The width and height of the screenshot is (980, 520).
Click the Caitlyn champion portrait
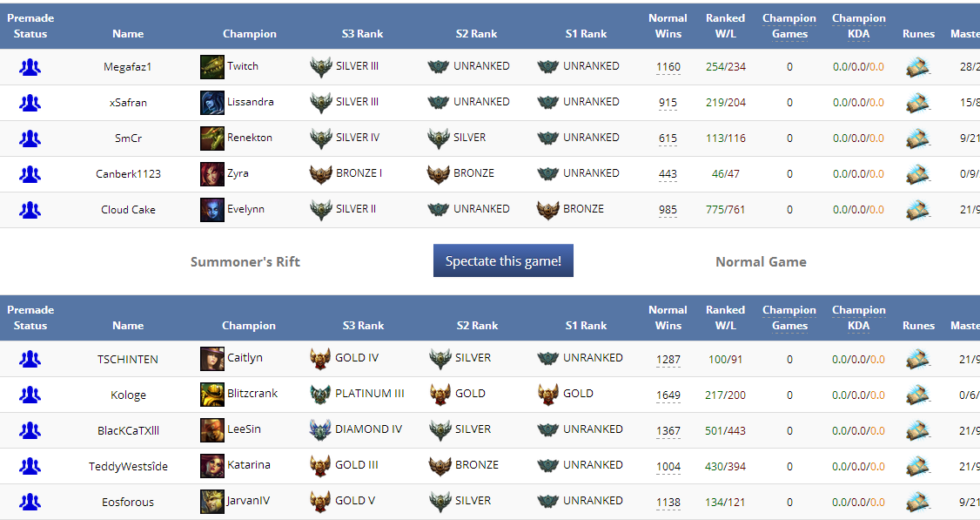pos(211,359)
